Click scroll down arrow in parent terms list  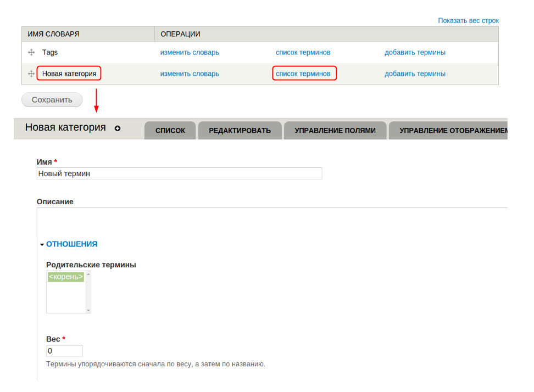(x=88, y=310)
